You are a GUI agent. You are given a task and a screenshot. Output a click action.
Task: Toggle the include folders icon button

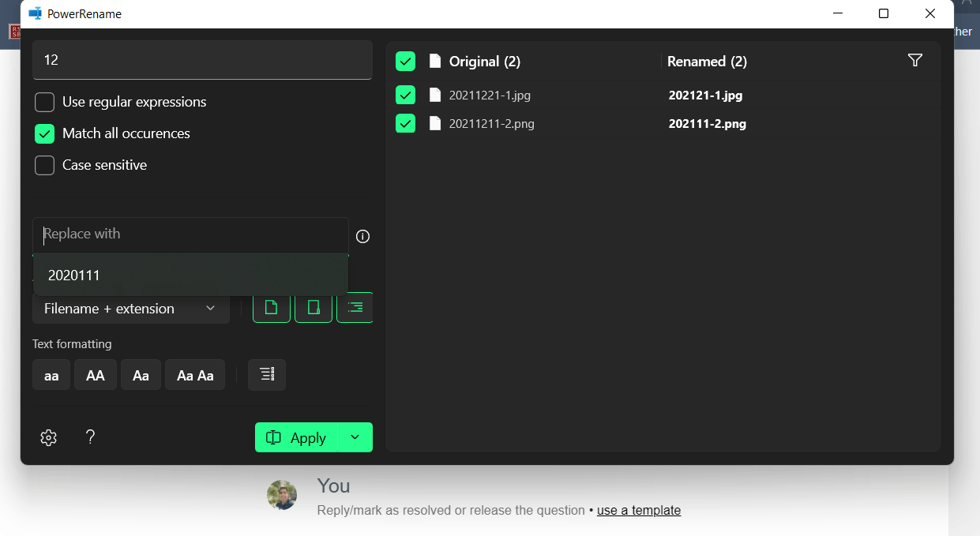point(314,308)
